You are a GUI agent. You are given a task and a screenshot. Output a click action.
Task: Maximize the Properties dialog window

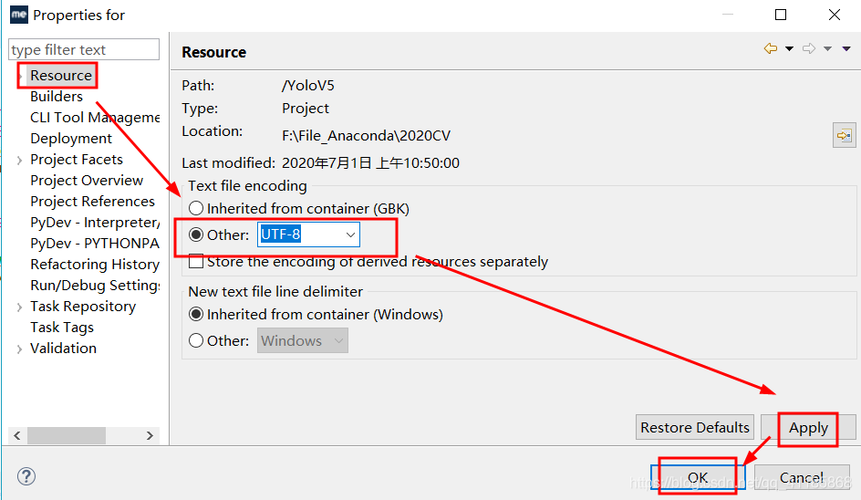tap(781, 15)
